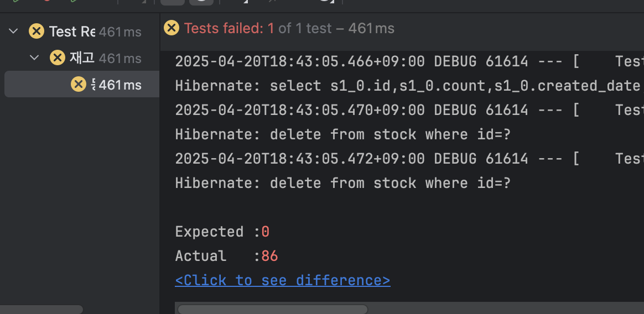The width and height of the screenshot is (644, 314).
Task: Click the test tree horizontal scrollbar thumb
Action: (41, 309)
